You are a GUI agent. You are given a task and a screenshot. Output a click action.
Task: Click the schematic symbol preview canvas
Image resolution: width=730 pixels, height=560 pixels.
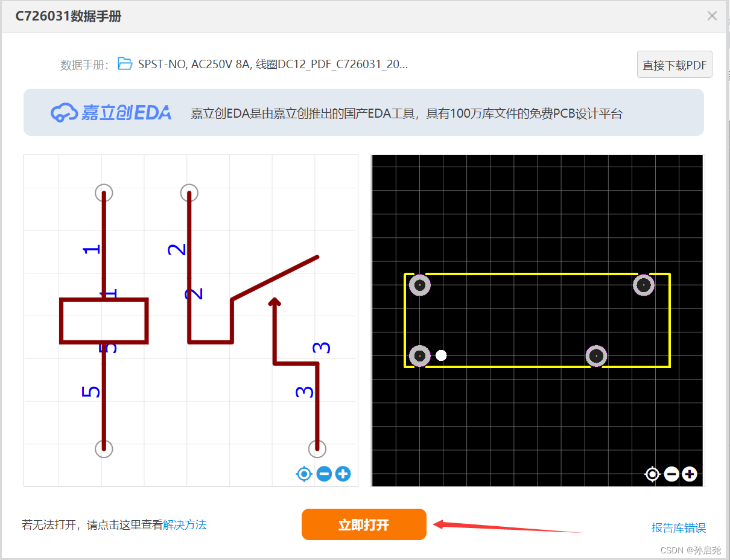pyautogui.click(x=191, y=320)
